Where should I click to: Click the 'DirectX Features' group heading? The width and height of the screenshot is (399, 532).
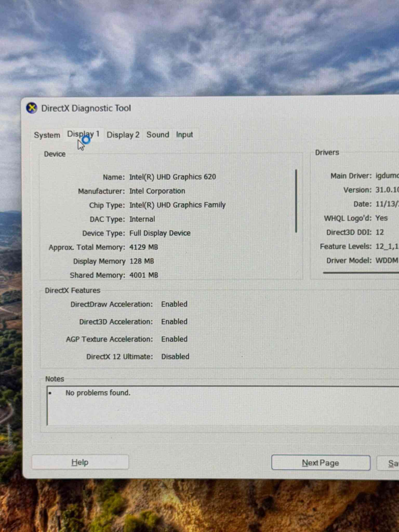tap(72, 290)
